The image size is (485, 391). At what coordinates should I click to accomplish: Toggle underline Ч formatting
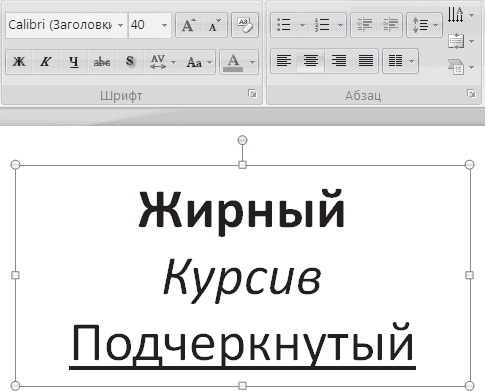pyautogui.click(x=74, y=62)
